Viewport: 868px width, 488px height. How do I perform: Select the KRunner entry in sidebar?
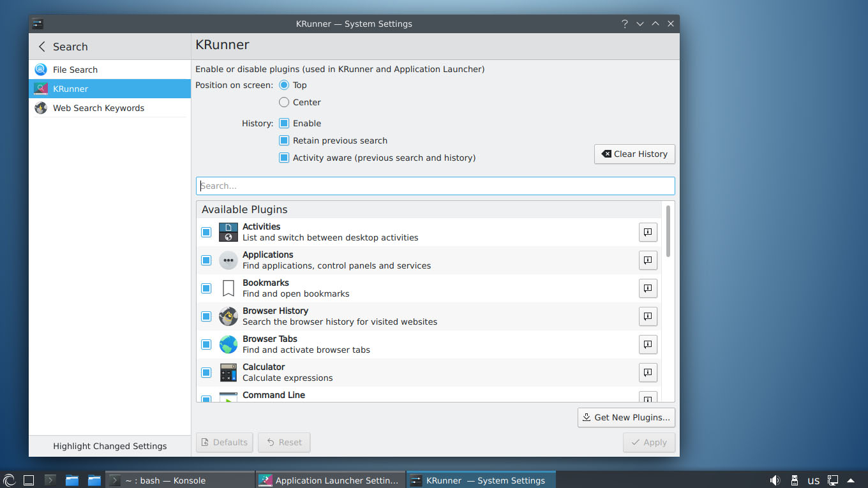110,89
